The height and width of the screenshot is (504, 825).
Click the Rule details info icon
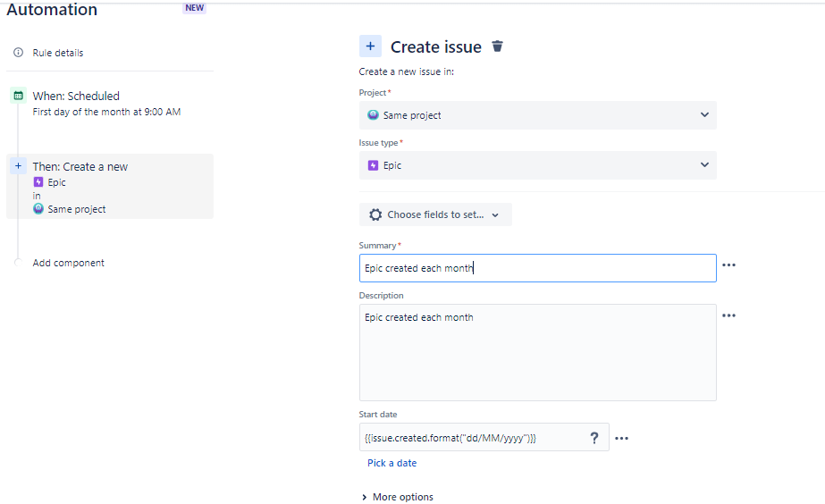19,53
